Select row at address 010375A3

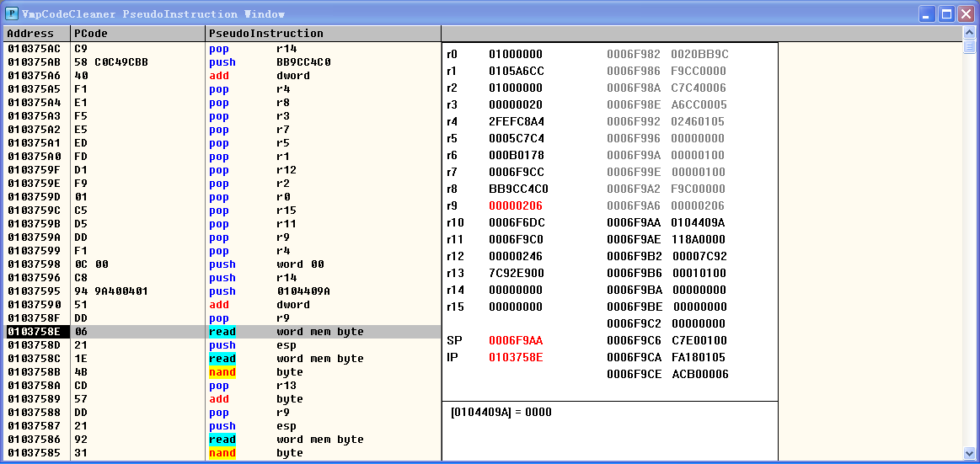222,115
